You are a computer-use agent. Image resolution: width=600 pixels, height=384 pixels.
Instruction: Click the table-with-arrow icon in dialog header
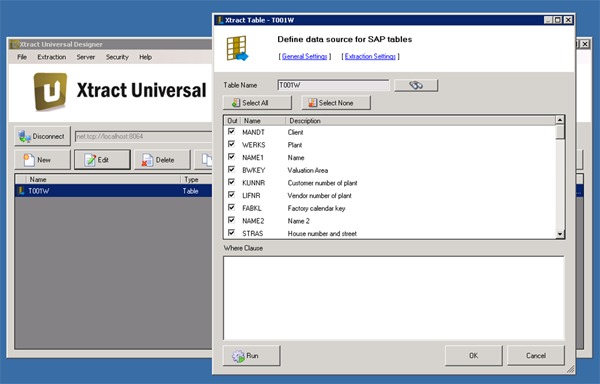[237, 49]
